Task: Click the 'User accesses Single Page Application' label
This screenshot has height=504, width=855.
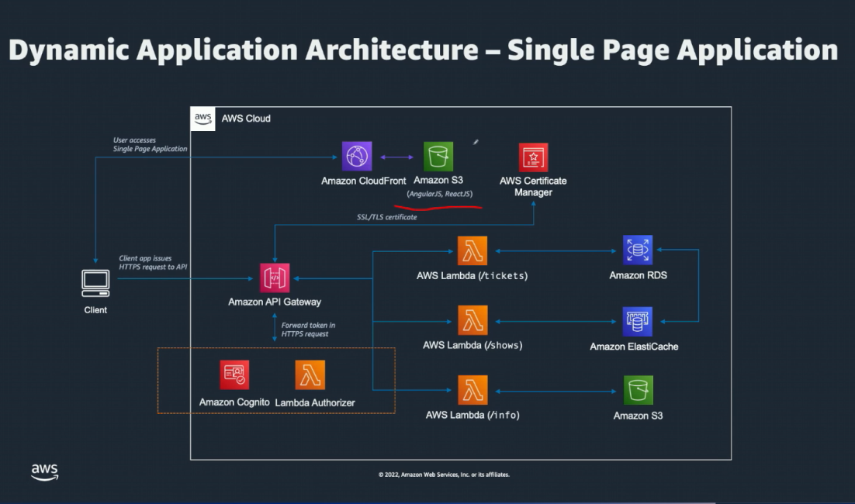Action: [150, 144]
